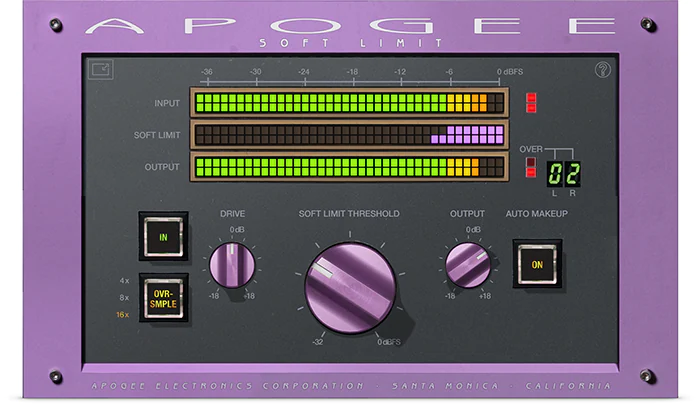Click the 4x oversampling label

point(124,281)
